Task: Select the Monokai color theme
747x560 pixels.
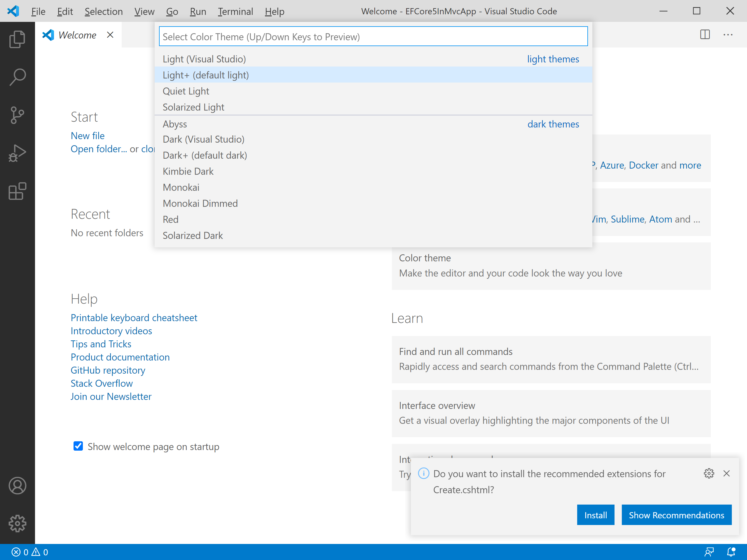Action: (x=181, y=187)
